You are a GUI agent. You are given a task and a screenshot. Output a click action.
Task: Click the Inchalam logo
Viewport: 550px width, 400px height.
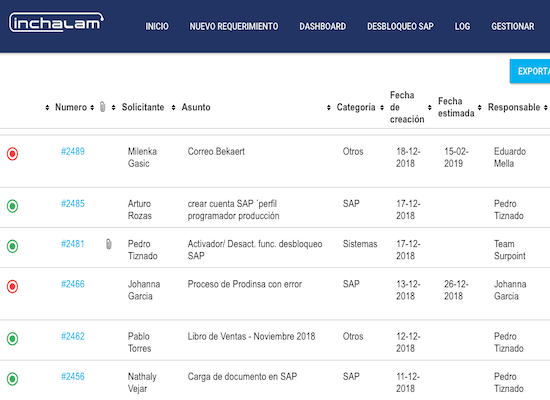(56, 22)
